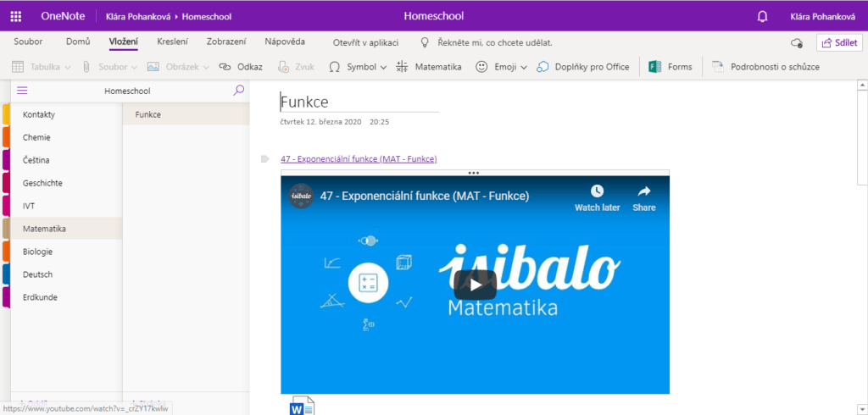This screenshot has height=415, width=868.
Task: Click the Funkce page title field
Action: click(359, 102)
